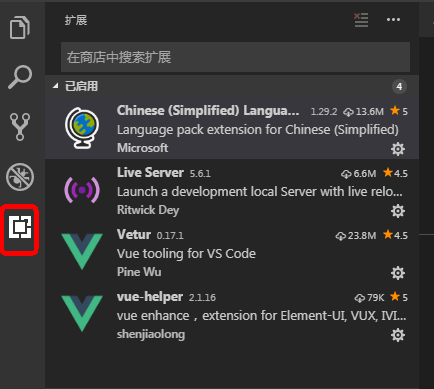Open the Explorer files view

[20, 27]
